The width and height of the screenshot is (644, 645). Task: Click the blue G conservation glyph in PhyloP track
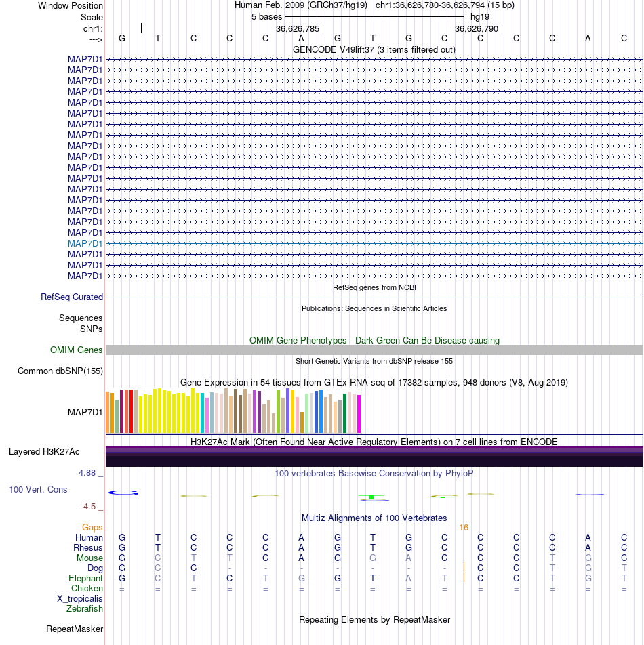coord(123,493)
